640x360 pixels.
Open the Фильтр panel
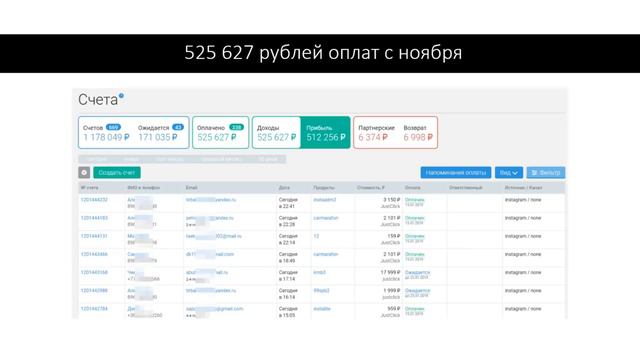[x=546, y=173]
